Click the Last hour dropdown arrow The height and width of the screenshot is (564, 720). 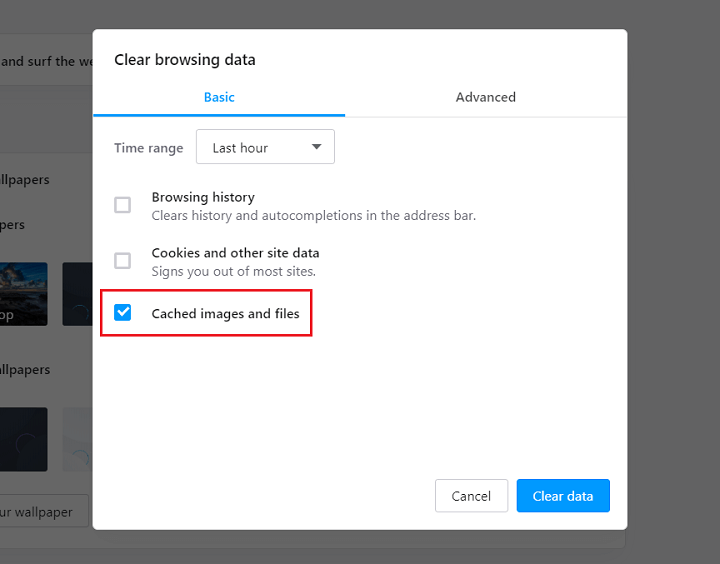point(316,147)
